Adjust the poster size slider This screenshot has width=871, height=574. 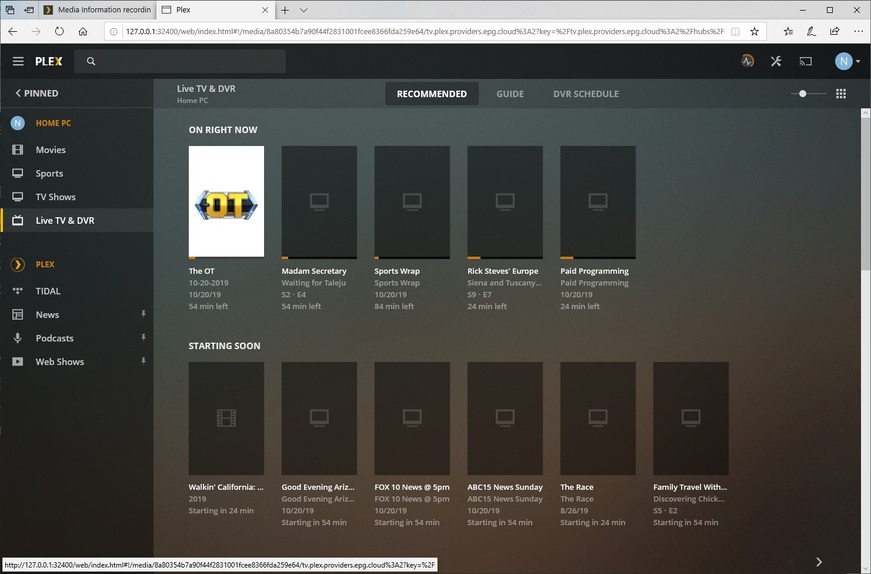click(808, 93)
